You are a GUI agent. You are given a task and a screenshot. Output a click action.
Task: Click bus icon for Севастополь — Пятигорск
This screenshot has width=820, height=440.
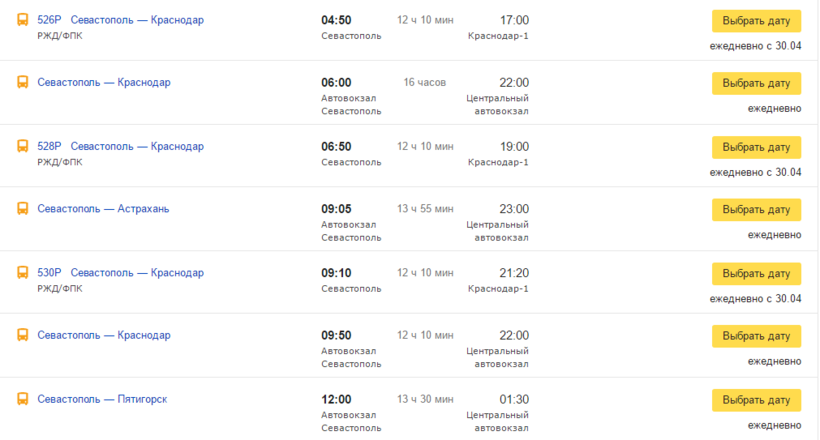click(x=22, y=399)
